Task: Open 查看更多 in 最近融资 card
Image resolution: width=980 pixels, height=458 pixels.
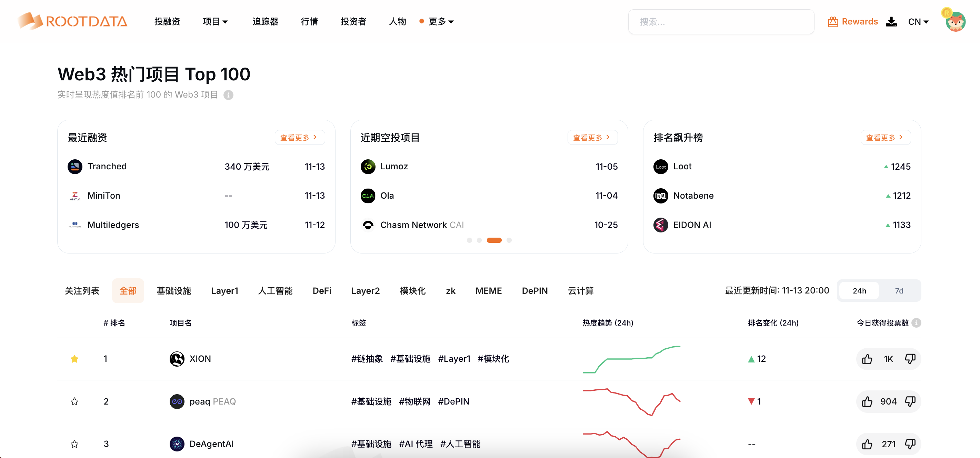Action: coord(299,137)
